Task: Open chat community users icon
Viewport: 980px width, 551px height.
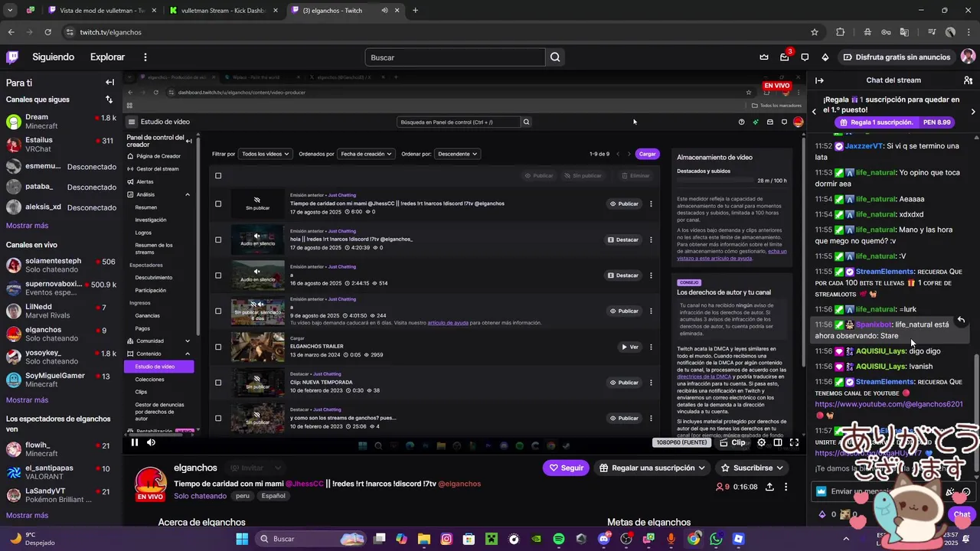Action: pyautogui.click(x=968, y=80)
